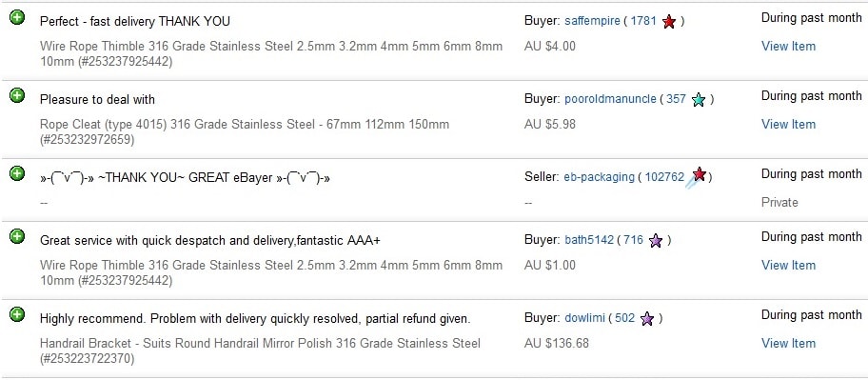Screen dimensions: 868x380
Task: View Item for Handrail Bracket listing
Action: point(788,343)
